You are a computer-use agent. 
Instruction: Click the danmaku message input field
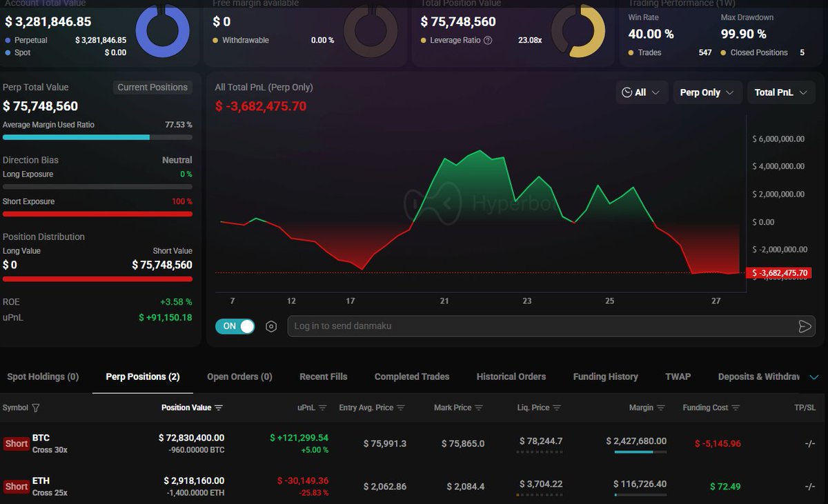click(x=552, y=326)
